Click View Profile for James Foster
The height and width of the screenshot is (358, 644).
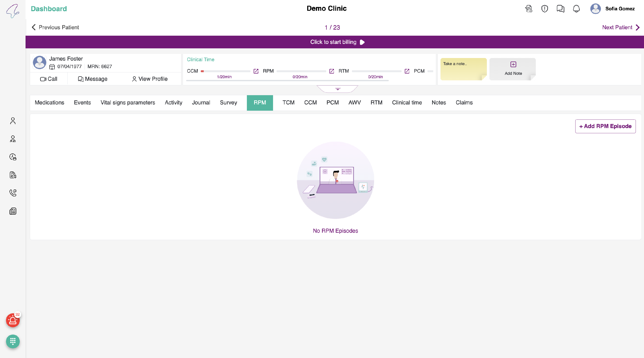click(149, 79)
